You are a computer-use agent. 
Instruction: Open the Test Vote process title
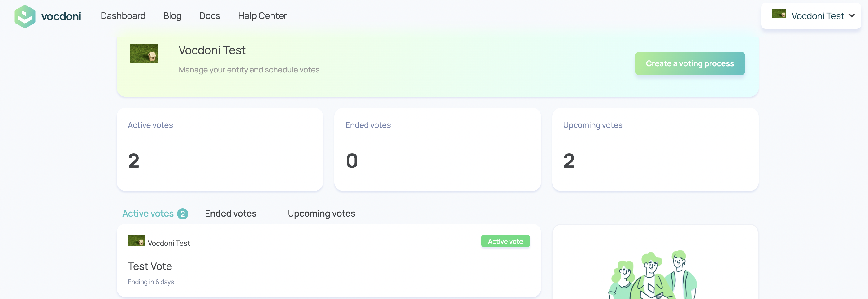150,266
